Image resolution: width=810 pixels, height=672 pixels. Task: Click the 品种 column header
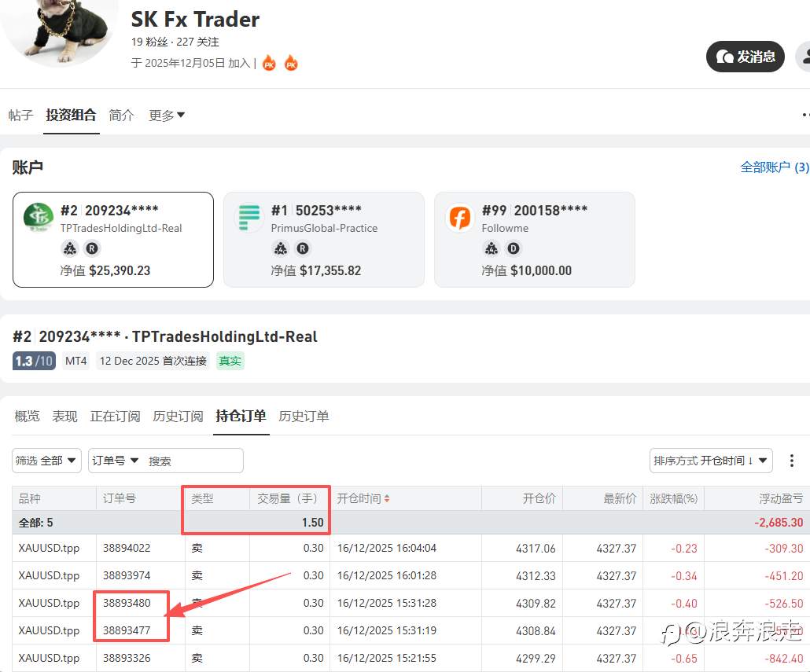29,498
